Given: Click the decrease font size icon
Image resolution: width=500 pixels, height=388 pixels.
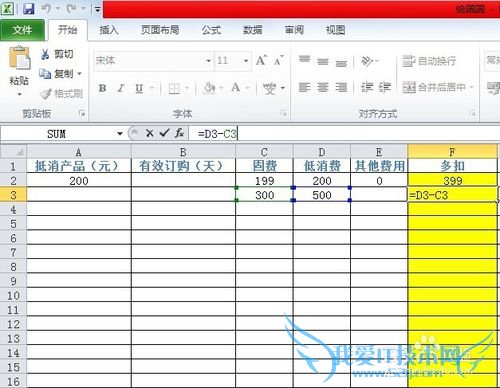Looking at the screenshot, I should click(279, 60).
